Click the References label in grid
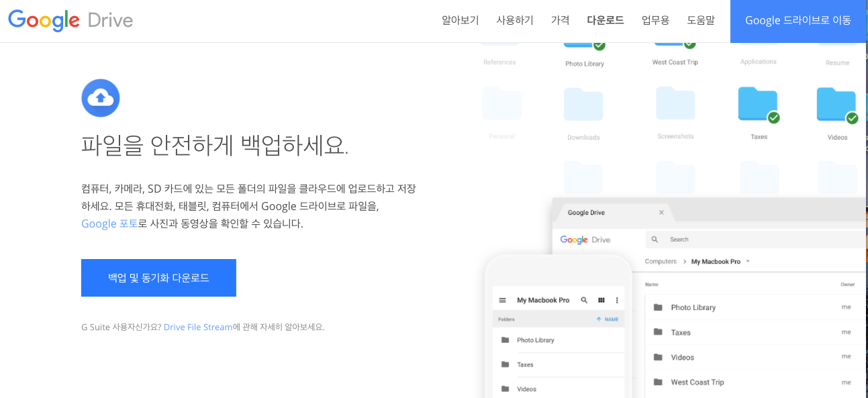Screen dimensions: 868x398 point(499,62)
